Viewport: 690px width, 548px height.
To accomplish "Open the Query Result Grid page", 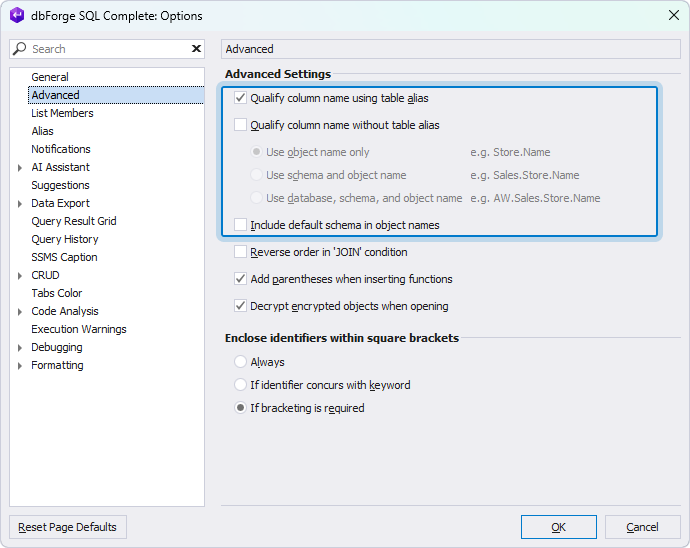I will (x=73, y=221).
